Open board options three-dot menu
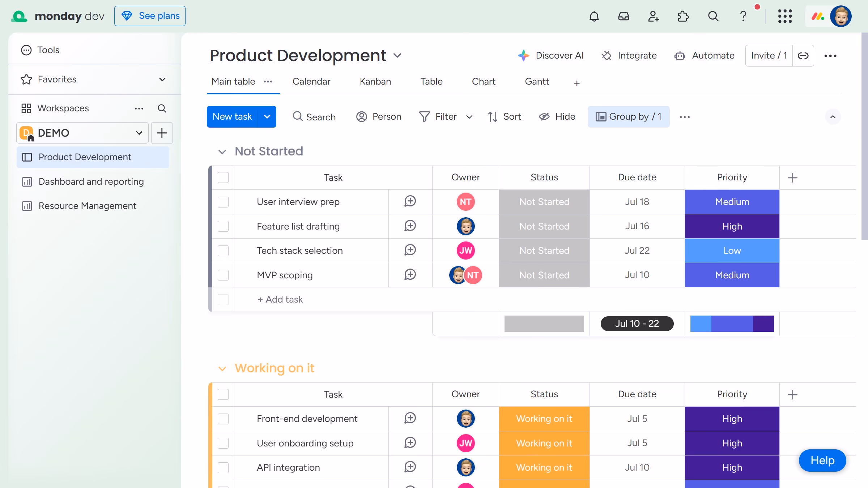The height and width of the screenshot is (488, 868). (830, 56)
